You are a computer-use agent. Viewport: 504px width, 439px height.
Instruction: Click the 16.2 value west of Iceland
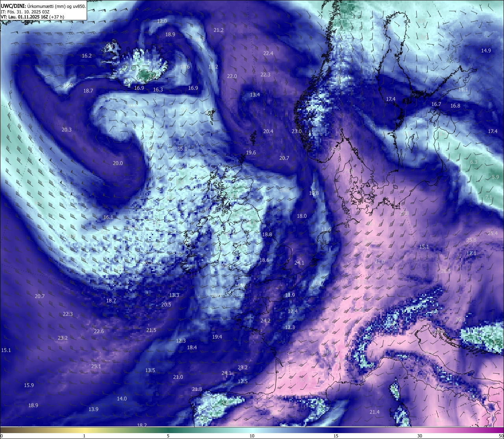(87, 56)
